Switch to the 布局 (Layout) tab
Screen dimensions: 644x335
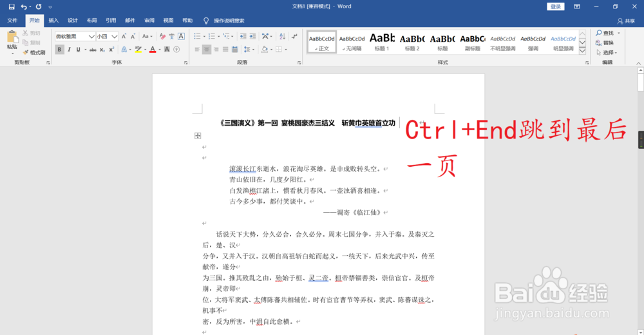[91, 21]
